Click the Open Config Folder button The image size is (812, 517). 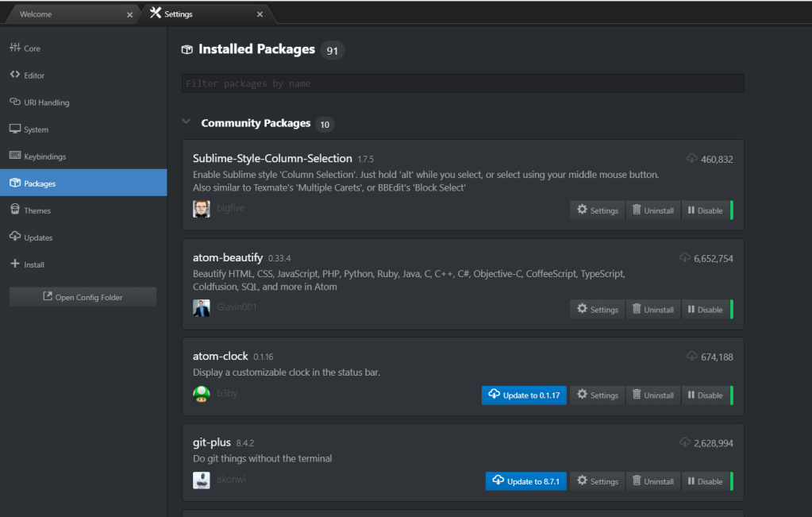(83, 297)
